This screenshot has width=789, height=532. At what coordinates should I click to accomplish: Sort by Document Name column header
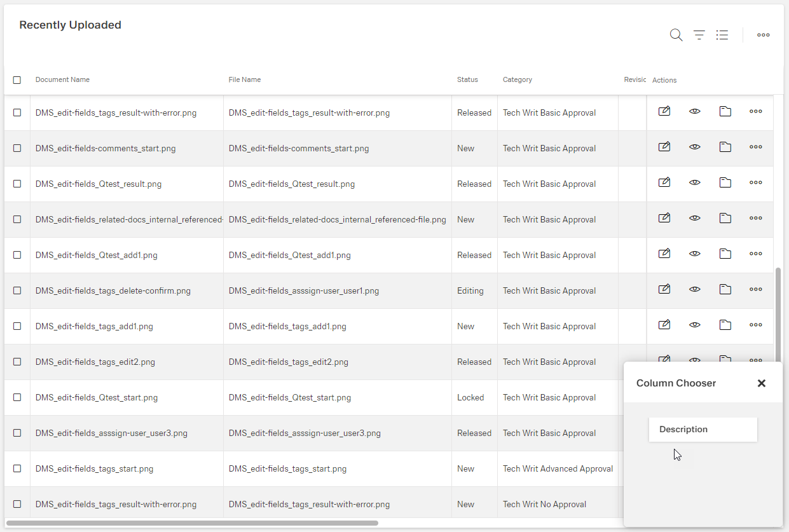[62, 79]
